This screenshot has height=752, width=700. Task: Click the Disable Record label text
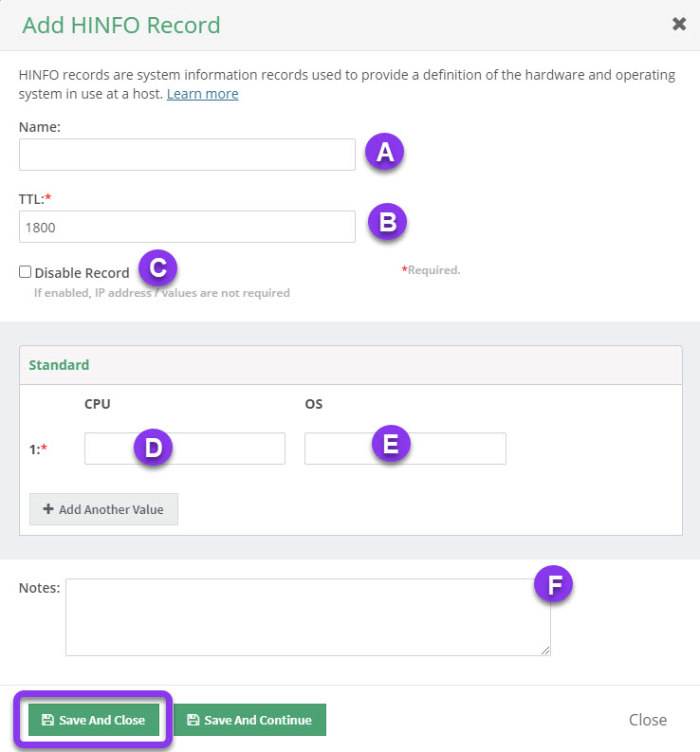(82, 273)
